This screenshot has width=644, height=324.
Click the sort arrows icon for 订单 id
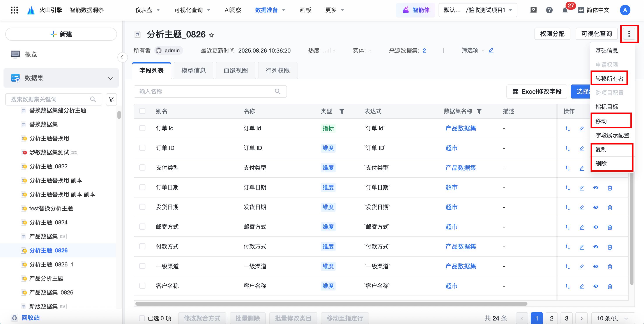click(568, 129)
